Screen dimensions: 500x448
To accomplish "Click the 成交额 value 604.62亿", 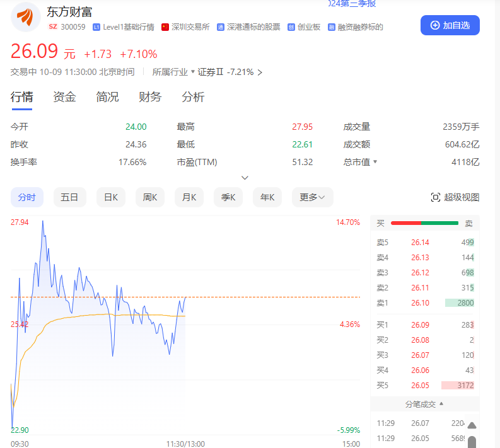I will [462, 145].
